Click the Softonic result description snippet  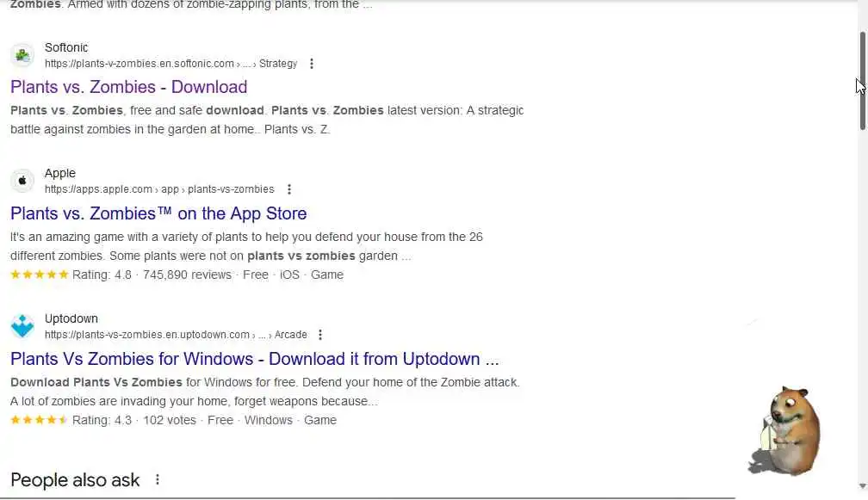click(x=267, y=120)
